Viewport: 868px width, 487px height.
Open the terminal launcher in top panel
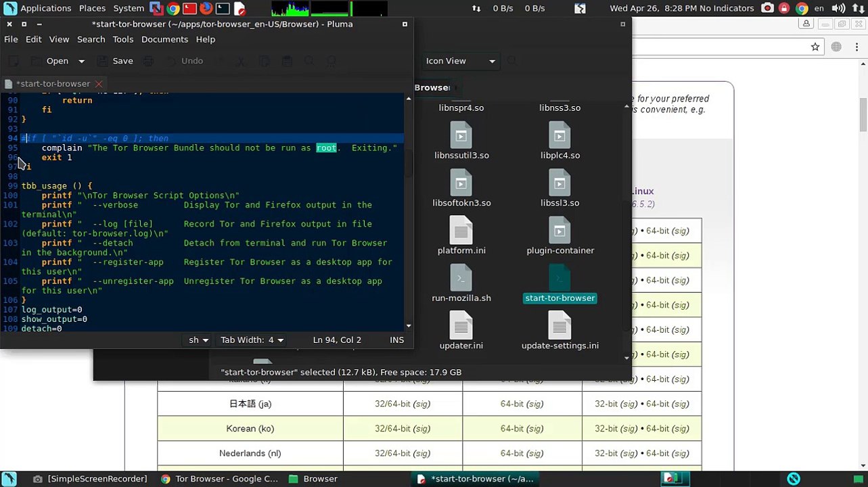tap(223, 8)
